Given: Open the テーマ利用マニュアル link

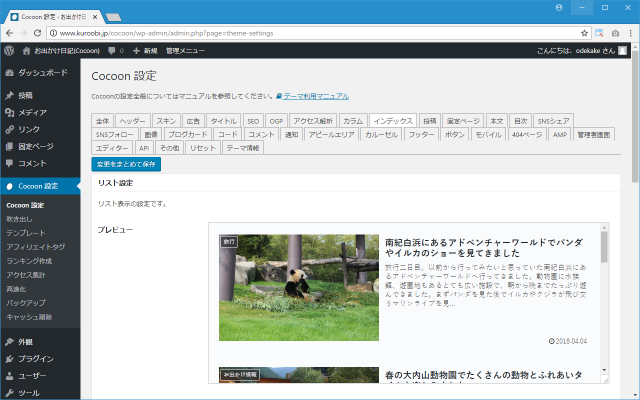Looking at the screenshot, I should pos(315,96).
